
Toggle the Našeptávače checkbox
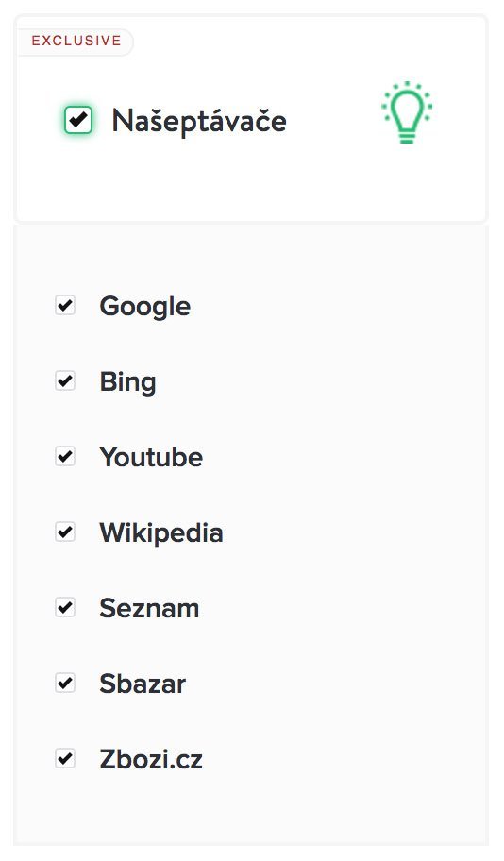coord(78,119)
